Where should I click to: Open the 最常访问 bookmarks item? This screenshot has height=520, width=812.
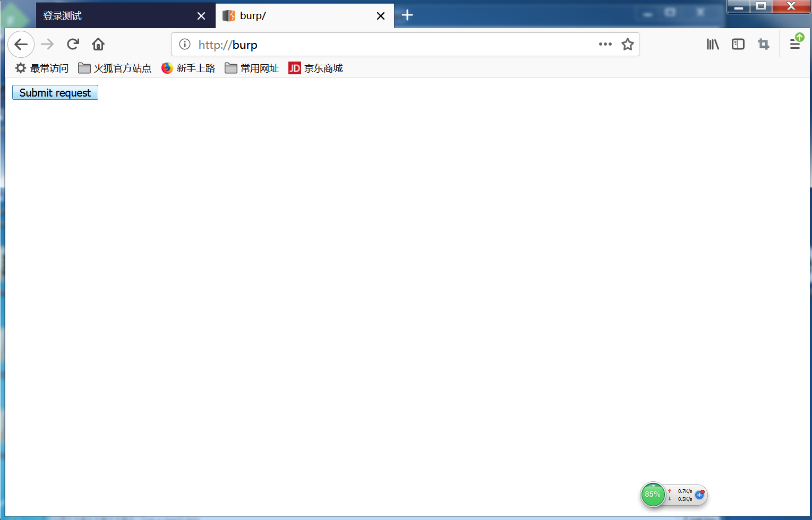coord(42,68)
